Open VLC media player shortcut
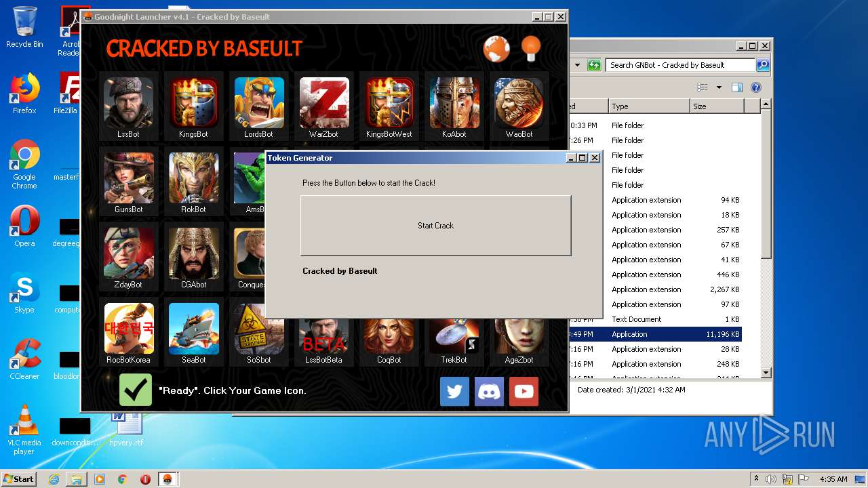The width and height of the screenshot is (868, 488). coord(24,430)
